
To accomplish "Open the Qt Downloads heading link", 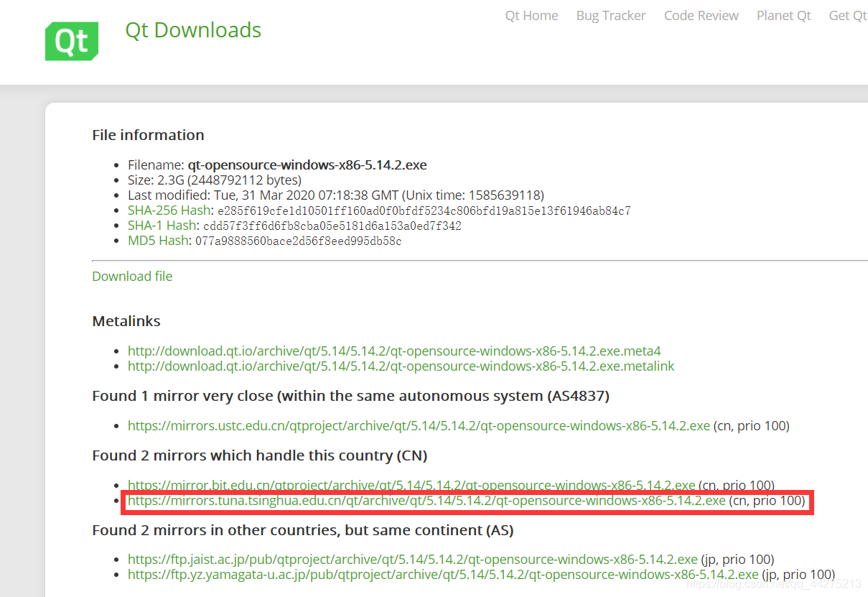I will 193,30.
